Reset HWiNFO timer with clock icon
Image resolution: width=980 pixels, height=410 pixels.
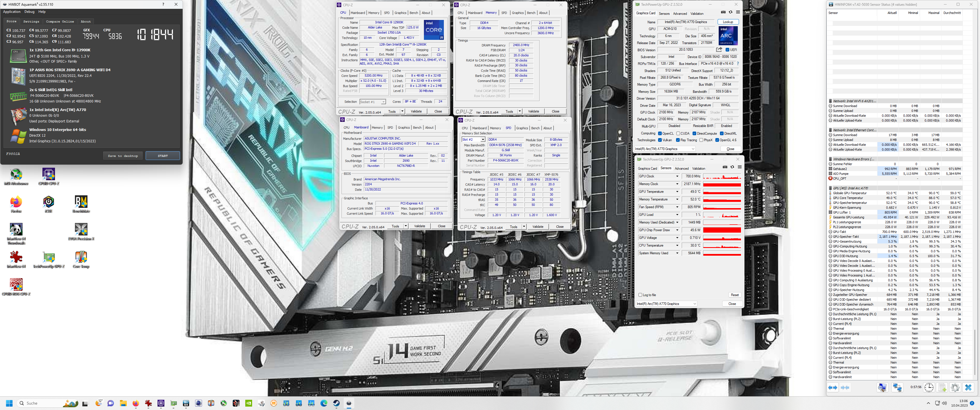[929, 388]
